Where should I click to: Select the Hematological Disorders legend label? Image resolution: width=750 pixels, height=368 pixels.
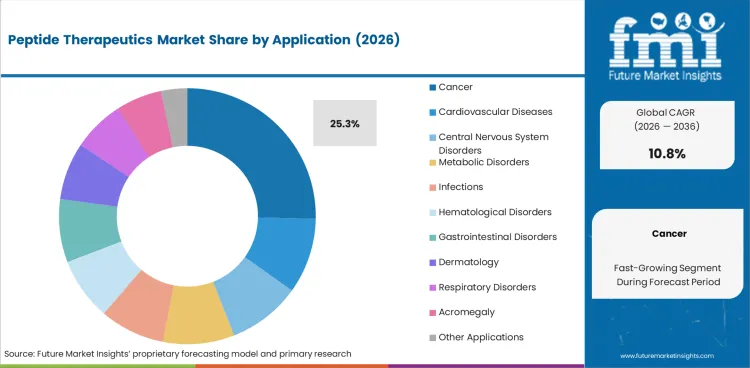[x=495, y=212]
